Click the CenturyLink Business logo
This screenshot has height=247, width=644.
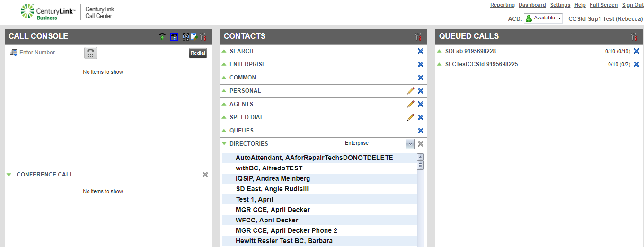(48, 12)
